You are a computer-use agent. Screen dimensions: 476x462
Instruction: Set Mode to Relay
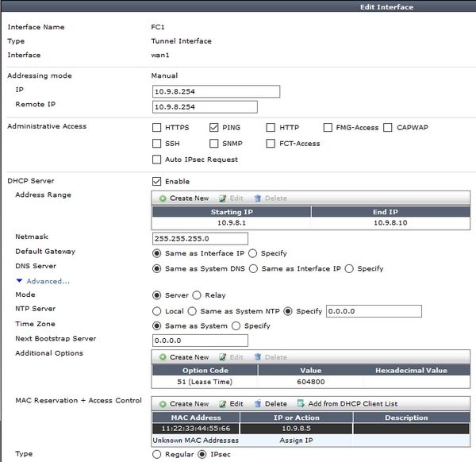[197, 295]
